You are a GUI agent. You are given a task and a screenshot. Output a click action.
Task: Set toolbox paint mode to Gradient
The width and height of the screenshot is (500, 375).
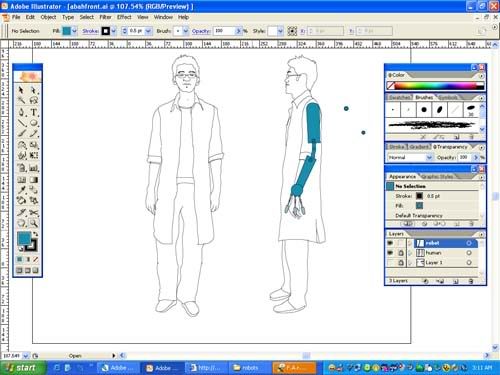tap(28, 259)
